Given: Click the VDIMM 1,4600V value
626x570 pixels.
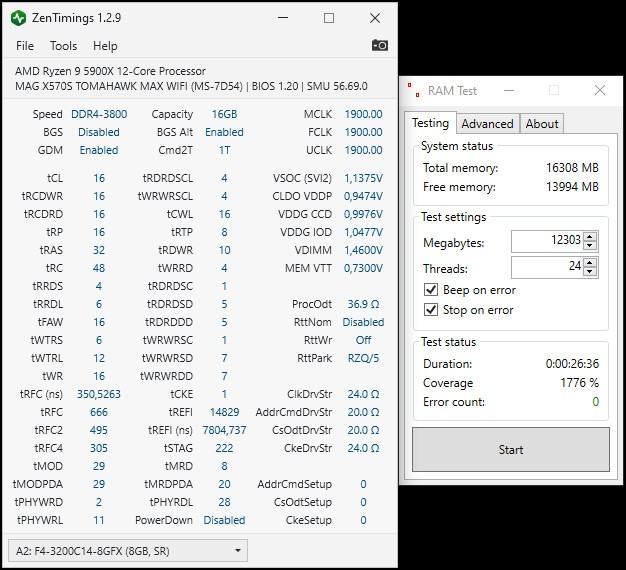Looking at the screenshot, I should [363, 250].
